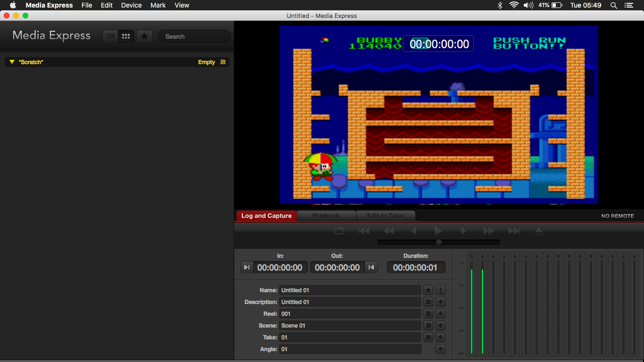Open the Edit menu
644x362 pixels.
coord(107,5)
